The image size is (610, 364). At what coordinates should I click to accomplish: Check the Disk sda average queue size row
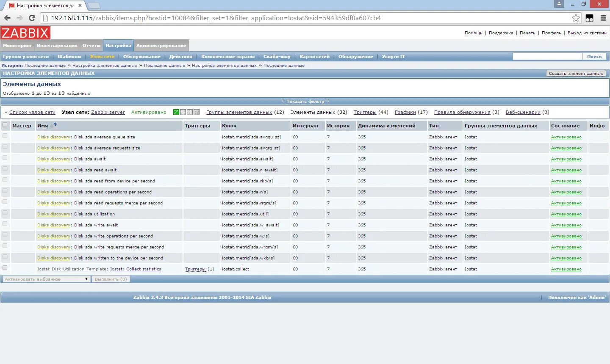pyautogui.click(x=5, y=136)
